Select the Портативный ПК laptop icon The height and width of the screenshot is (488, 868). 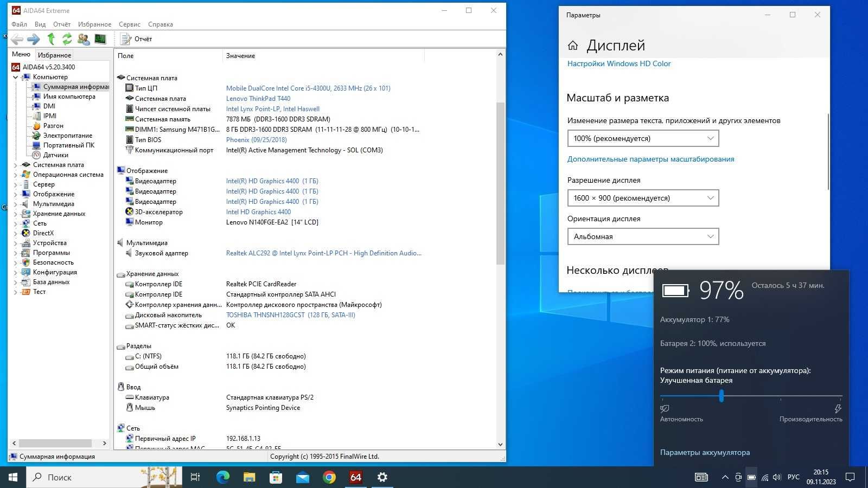(x=36, y=145)
